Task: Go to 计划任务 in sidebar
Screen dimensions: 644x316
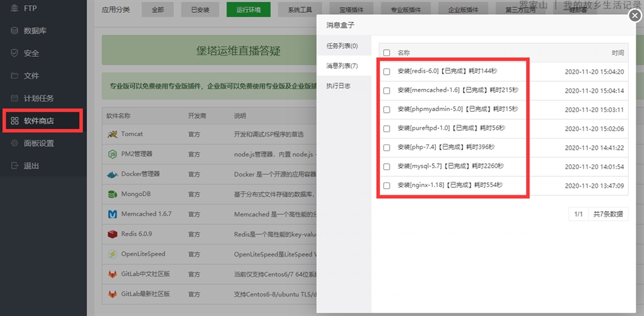Action: coord(39,98)
